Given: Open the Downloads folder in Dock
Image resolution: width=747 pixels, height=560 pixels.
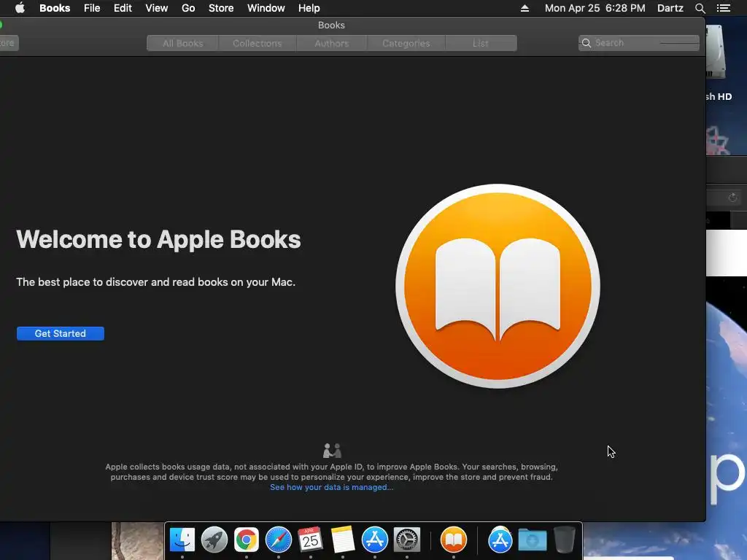Looking at the screenshot, I should 532,540.
